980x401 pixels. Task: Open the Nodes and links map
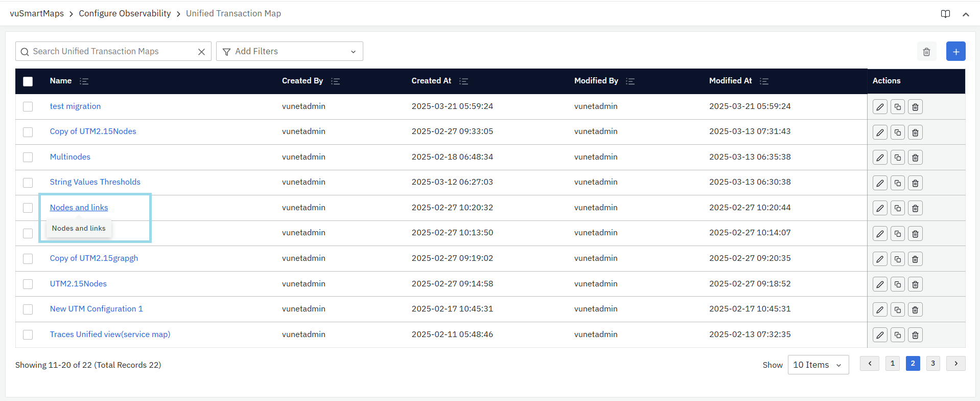79,207
